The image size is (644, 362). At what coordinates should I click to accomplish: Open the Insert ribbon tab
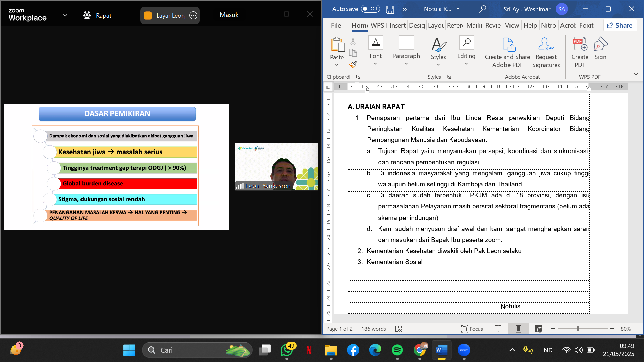pos(397,25)
